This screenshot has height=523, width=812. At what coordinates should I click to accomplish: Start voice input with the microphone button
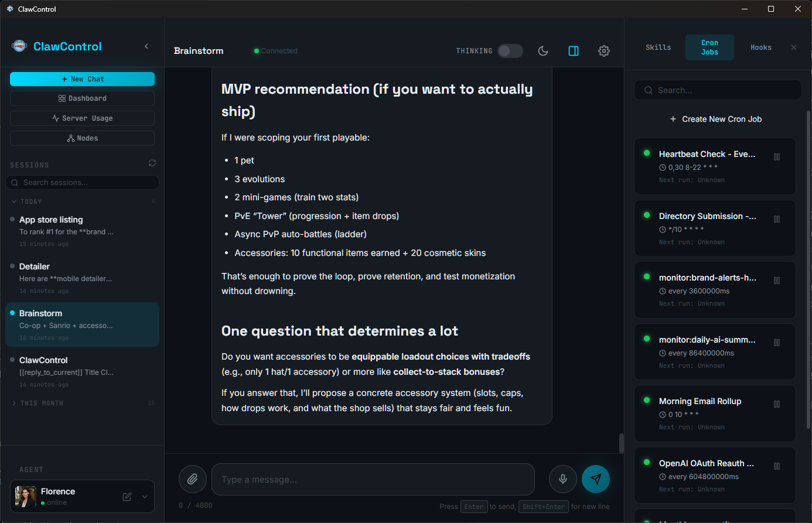(x=563, y=479)
